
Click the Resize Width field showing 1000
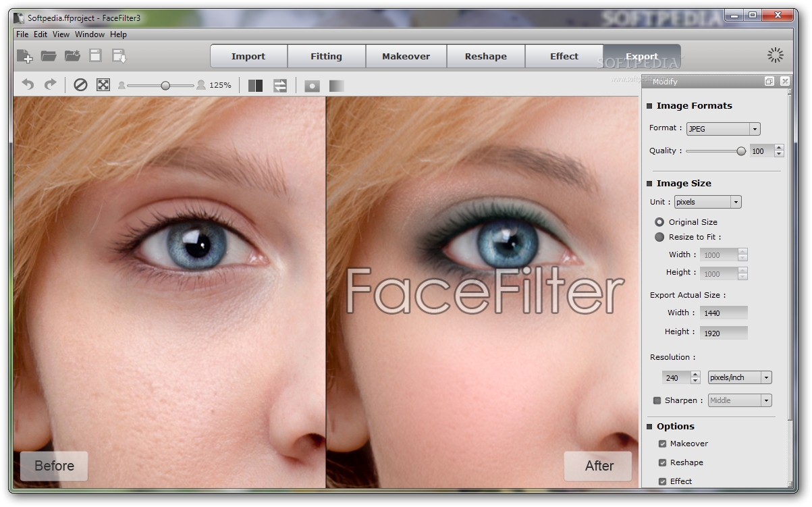pyautogui.click(x=720, y=255)
